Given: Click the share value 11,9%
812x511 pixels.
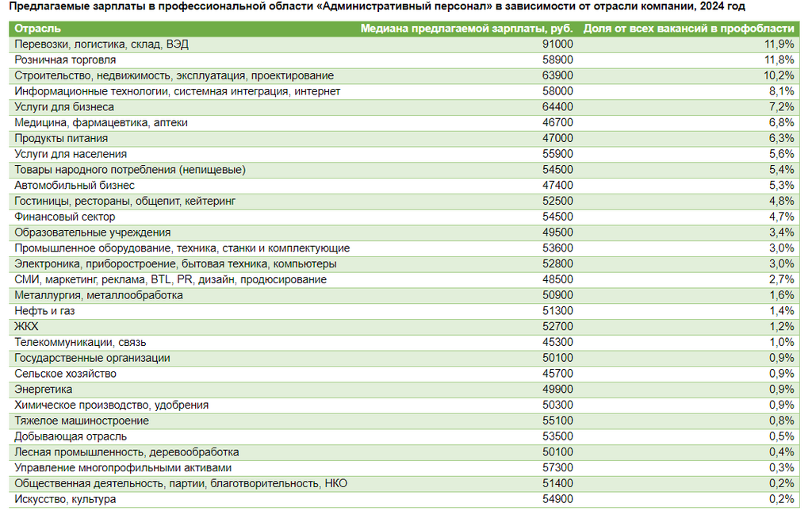Looking at the screenshot, I should click(x=779, y=44).
